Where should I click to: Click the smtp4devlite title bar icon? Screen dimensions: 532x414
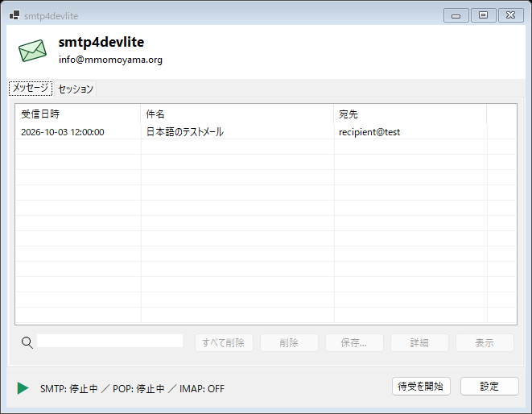click(x=14, y=15)
